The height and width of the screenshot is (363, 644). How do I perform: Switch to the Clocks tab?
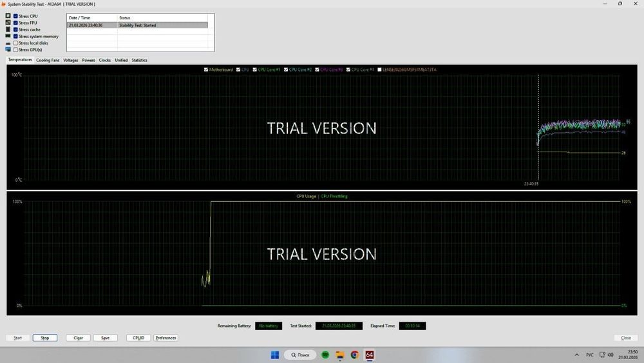[105, 60]
